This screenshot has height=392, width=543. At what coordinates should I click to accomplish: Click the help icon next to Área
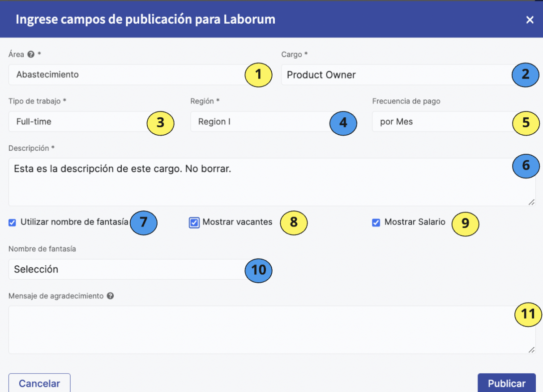point(31,55)
